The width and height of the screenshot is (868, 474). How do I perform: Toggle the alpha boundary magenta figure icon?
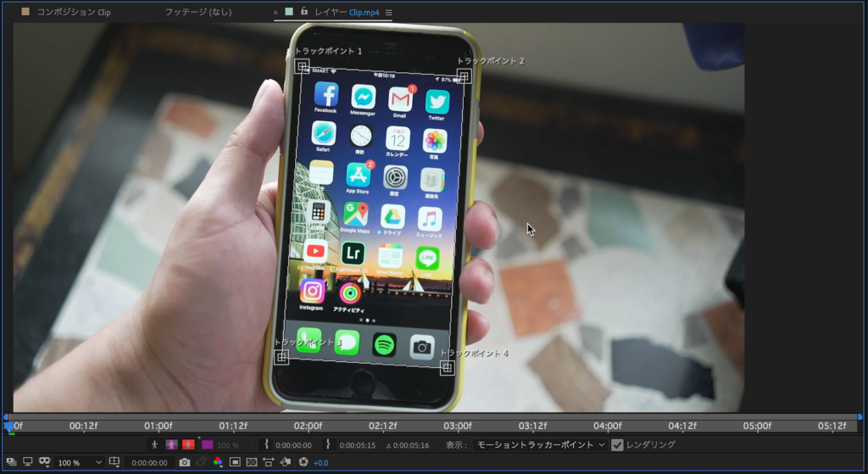tap(171, 444)
